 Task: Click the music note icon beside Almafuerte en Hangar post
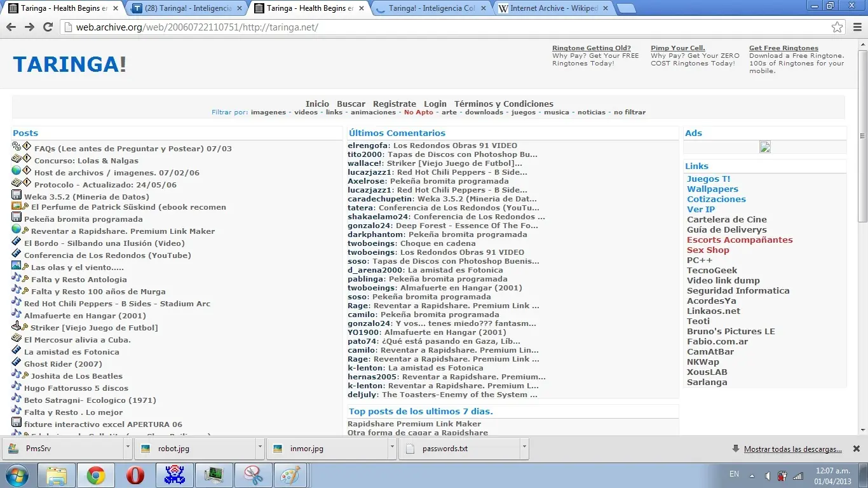point(17,314)
